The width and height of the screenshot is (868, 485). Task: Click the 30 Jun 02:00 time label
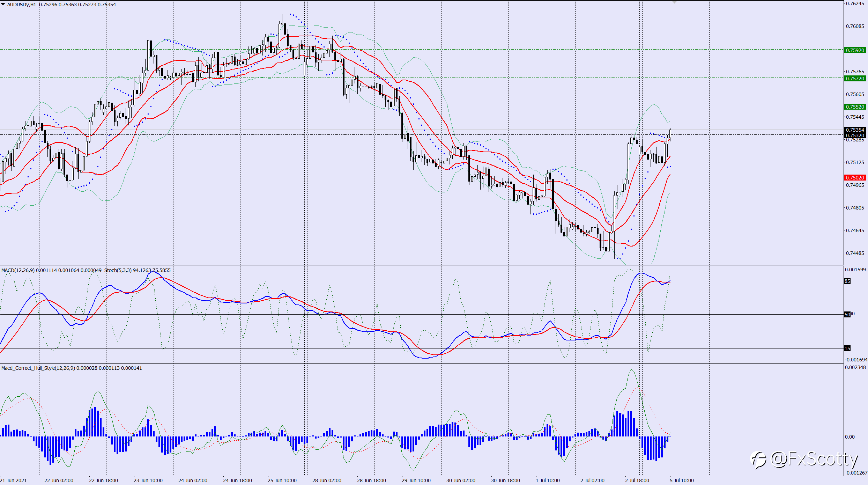click(x=461, y=480)
